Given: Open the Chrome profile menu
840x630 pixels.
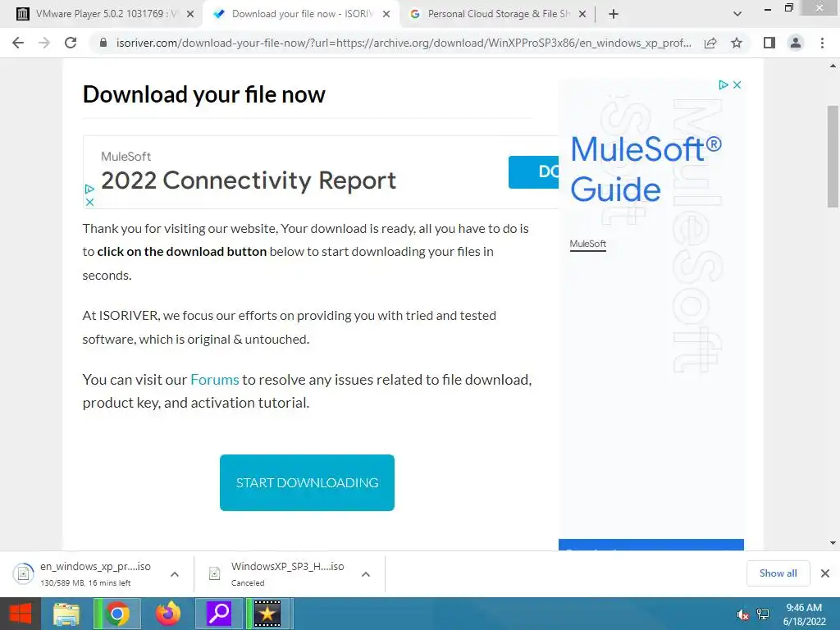Looking at the screenshot, I should 796,43.
